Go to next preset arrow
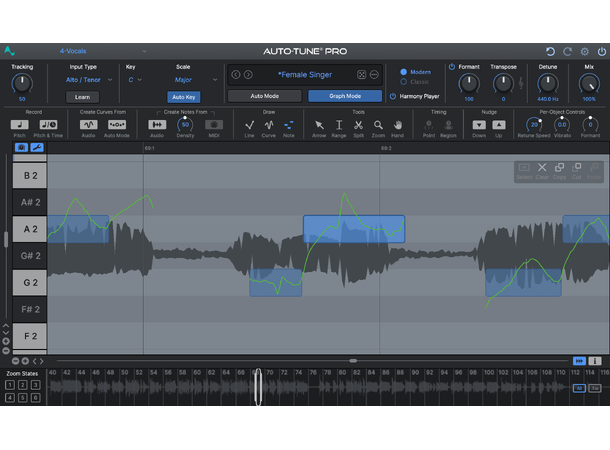Image resolution: width=610 pixels, height=450 pixels. click(x=248, y=74)
